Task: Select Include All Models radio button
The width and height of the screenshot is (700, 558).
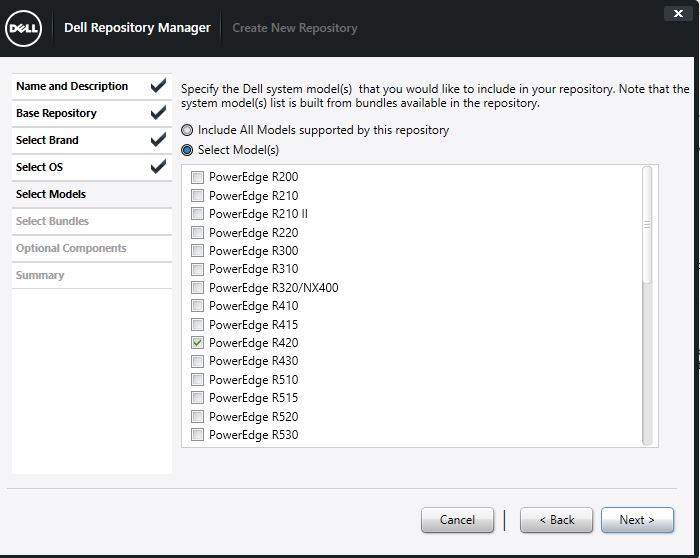Action: click(x=187, y=131)
